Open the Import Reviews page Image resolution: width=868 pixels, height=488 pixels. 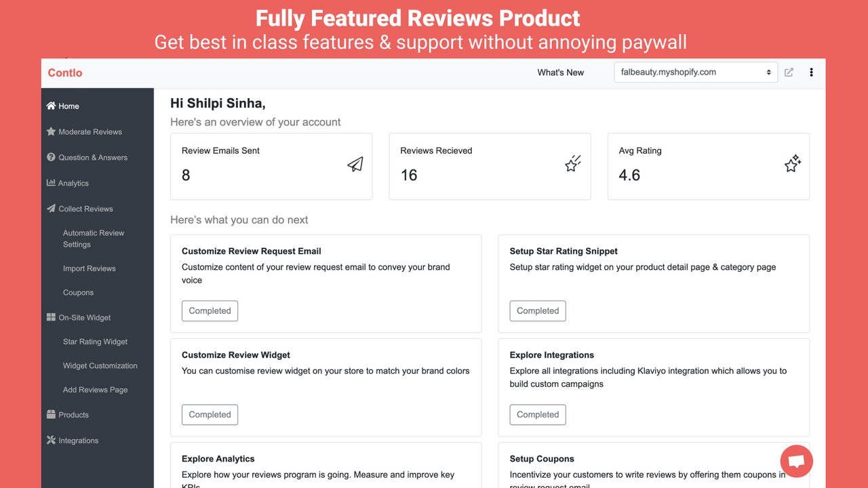89,268
